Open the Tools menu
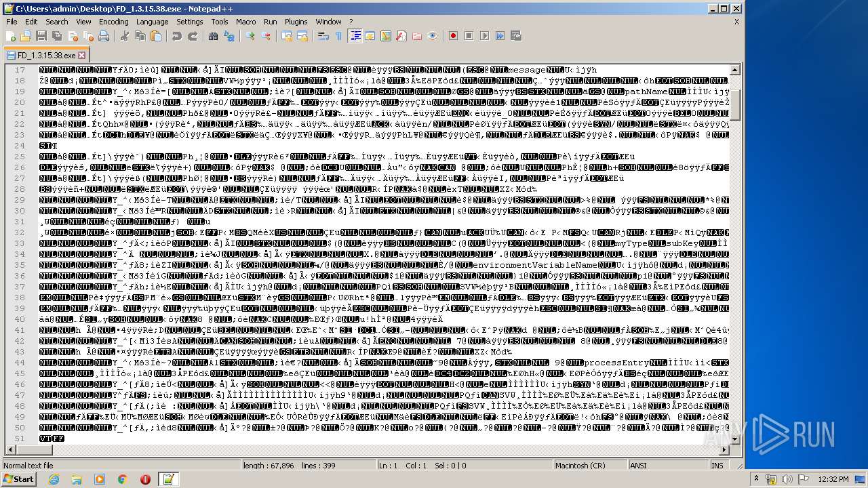The width and height of the screenshot is (868, 488). coord(220,22)
